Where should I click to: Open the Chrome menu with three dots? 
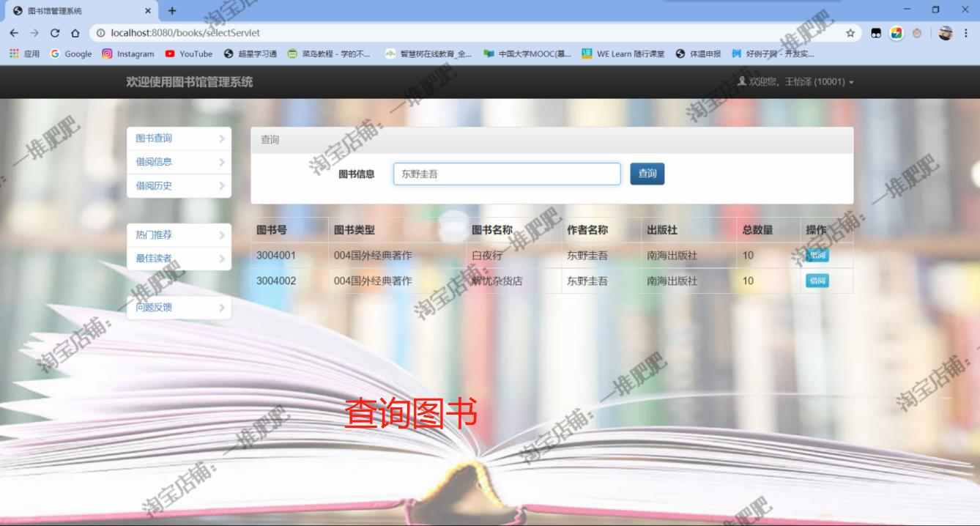click(x=966, y=33)
